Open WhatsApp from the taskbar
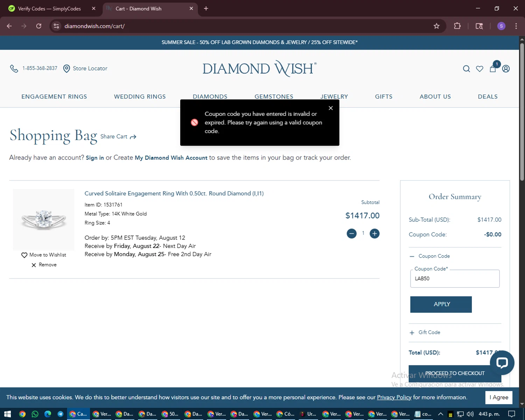The height and width of the screenshot is (420, 525). (x=35, y=414)
